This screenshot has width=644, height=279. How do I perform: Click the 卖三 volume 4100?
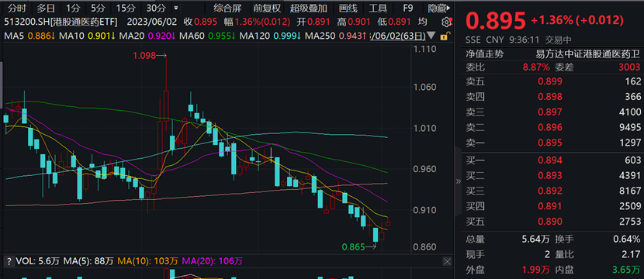pyautogui.click(x=630, y=112)
